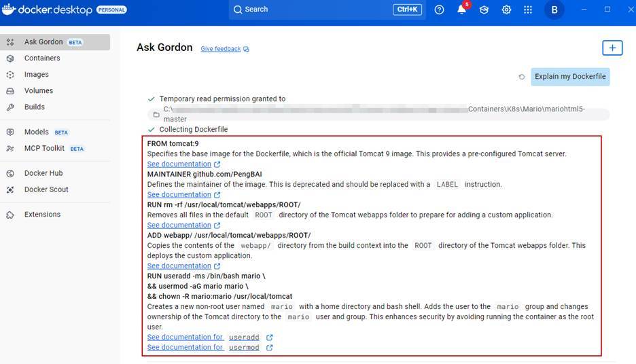Click the Ask Gordon sparkle icon

[x=10, y=42]
